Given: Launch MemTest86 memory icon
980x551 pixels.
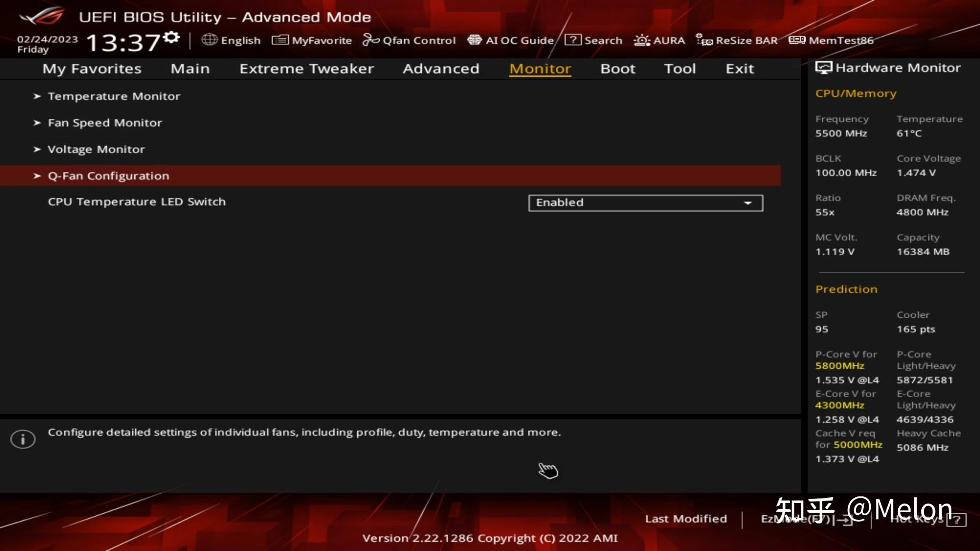Looking at the screenshot, I should (797, 40).
